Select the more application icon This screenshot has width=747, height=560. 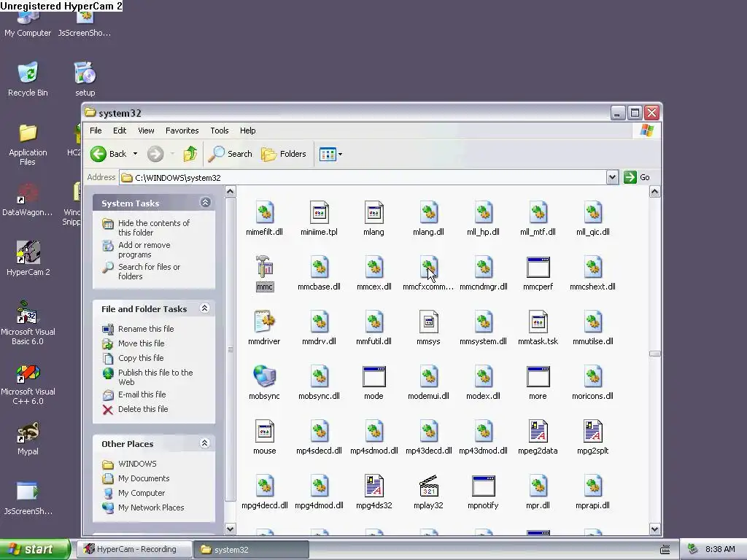coord(538,377)
